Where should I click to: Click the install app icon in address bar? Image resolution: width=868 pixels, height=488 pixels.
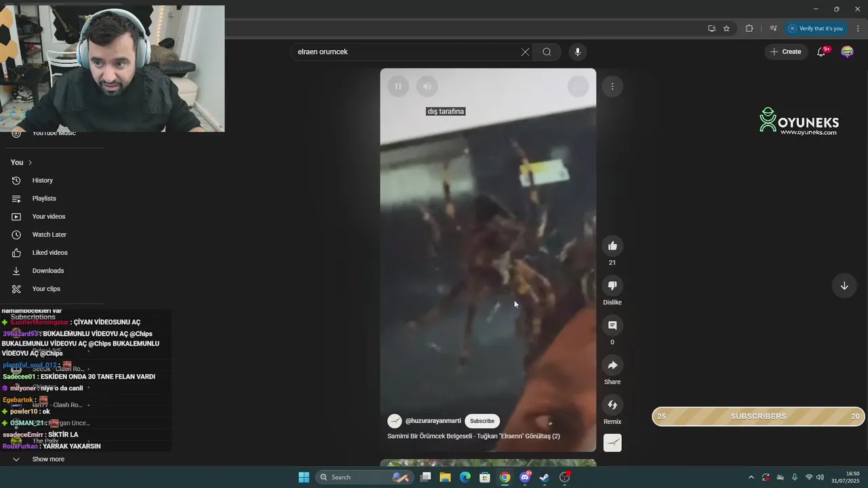tap(711, 28)
